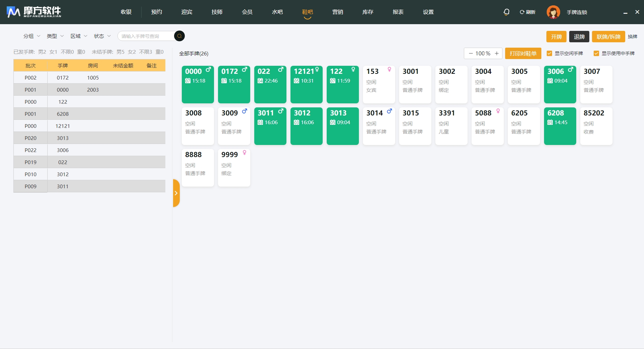Screen dimensions: 644x349
Task: Click the refresh icon in the header
Action: 522,12
